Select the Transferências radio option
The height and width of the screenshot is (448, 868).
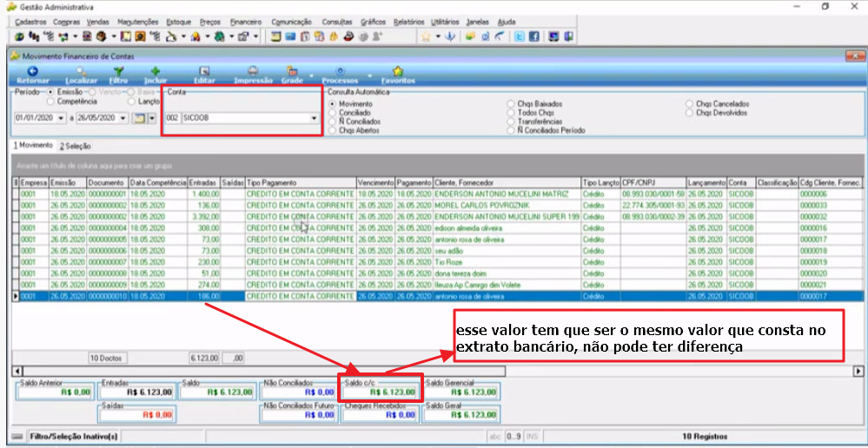510,122
